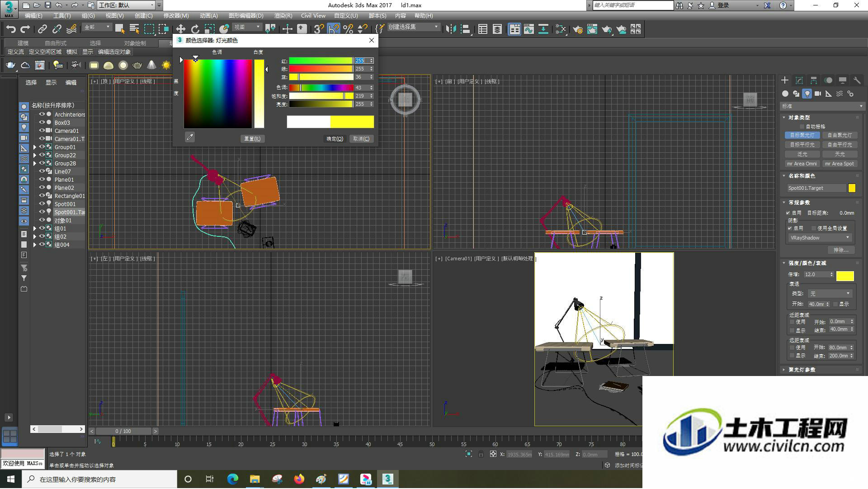
Task: Click yellow light color swatch by 倍增
Action: 845,276
